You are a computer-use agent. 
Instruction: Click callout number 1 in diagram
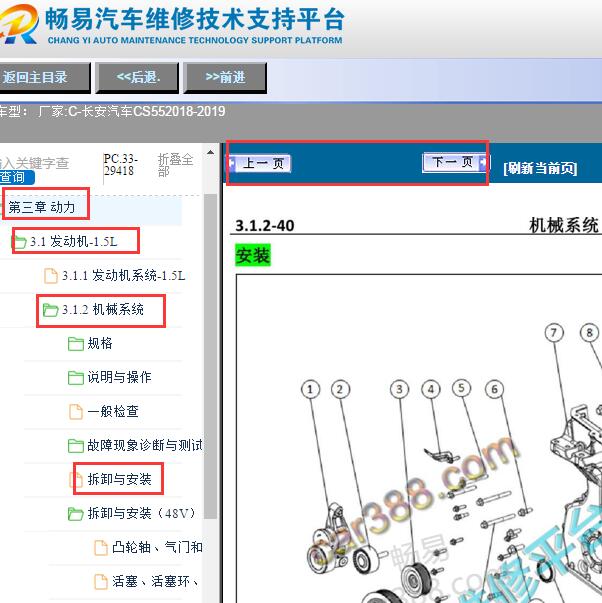tap(310, 390)
